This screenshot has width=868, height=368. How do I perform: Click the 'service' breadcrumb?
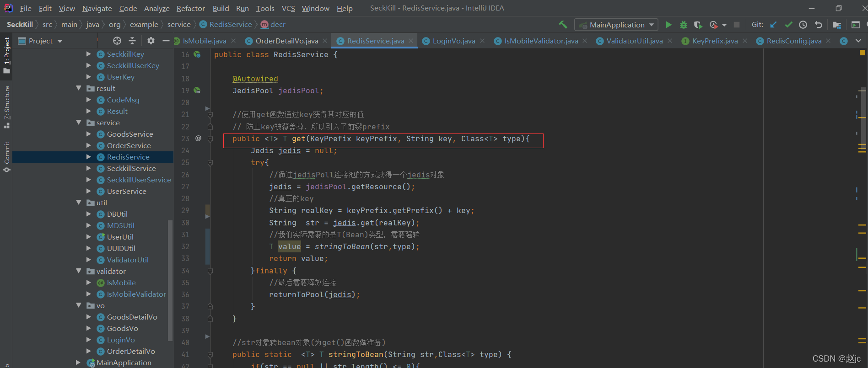(179, 25)
